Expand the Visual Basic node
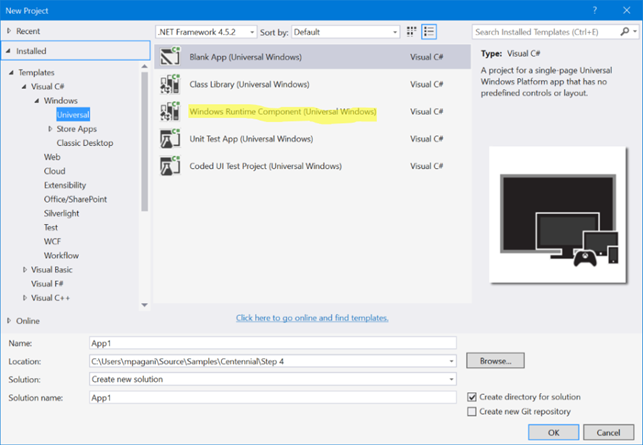643x445 pixels. tap(25, 269)
